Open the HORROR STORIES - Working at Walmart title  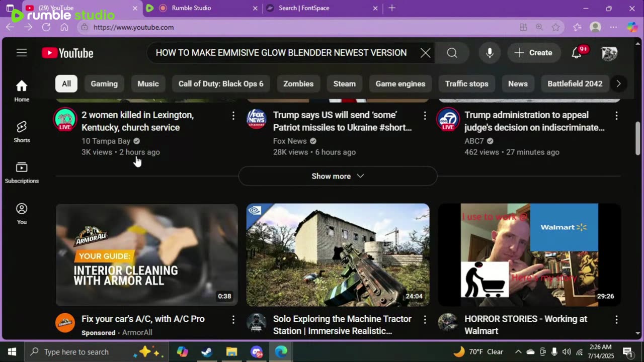point(526,325)
